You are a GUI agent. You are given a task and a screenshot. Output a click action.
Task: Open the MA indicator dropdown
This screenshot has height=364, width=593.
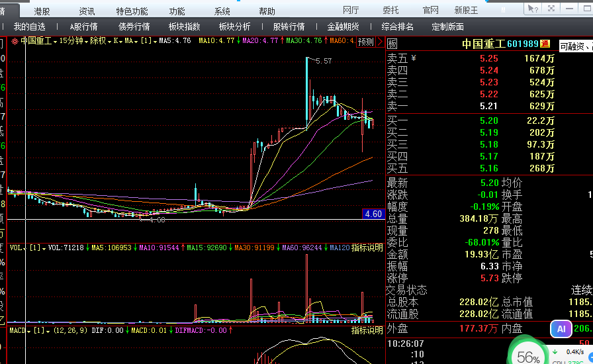coord(131,40)
